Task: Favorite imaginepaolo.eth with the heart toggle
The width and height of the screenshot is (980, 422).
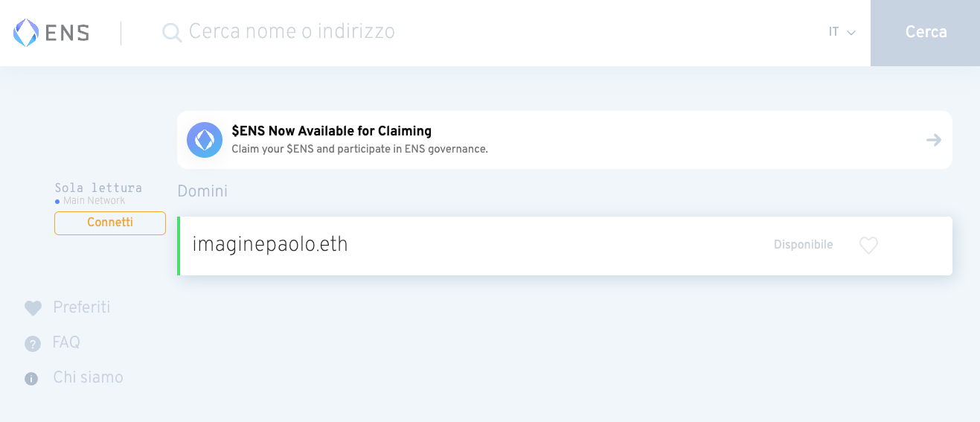Action: point(868,246)
